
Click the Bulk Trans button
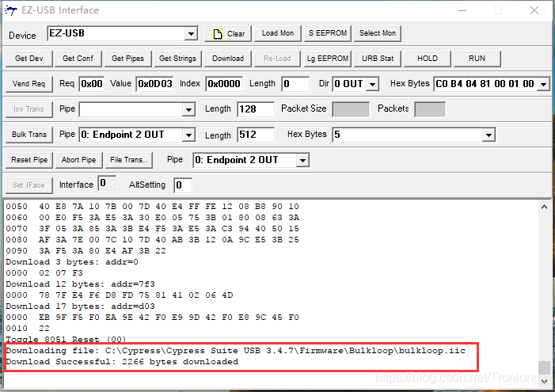coord(29,135)
